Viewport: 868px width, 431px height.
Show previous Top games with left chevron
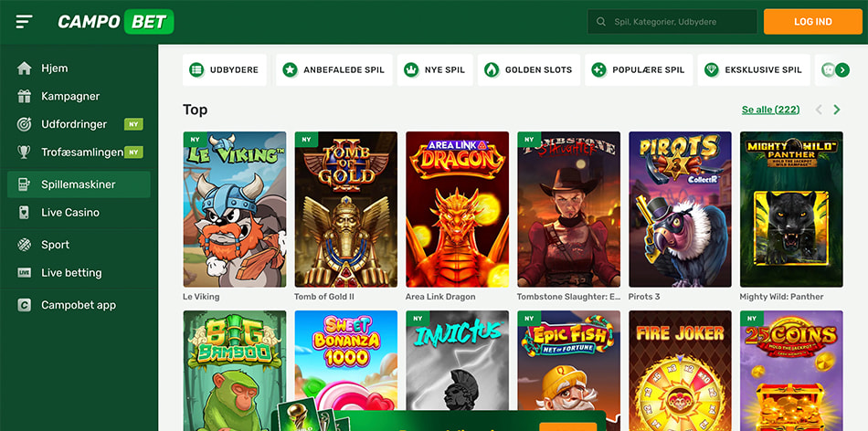[819, 110]
